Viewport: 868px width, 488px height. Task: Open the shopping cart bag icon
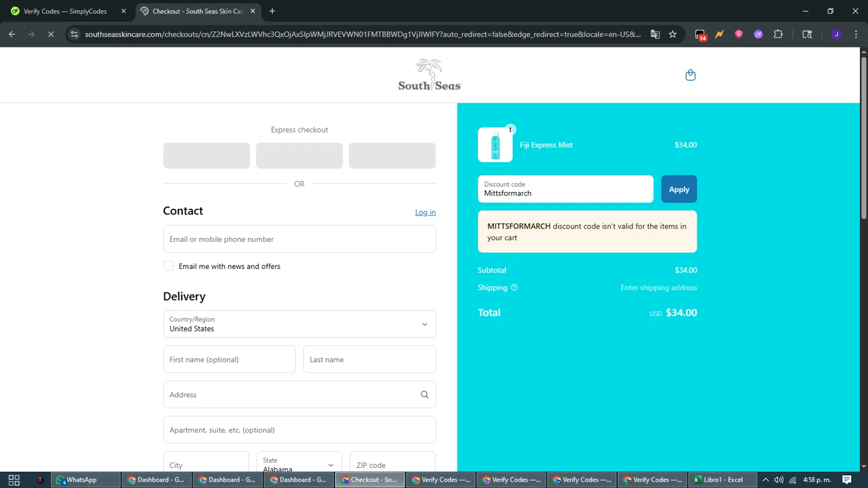690,75
